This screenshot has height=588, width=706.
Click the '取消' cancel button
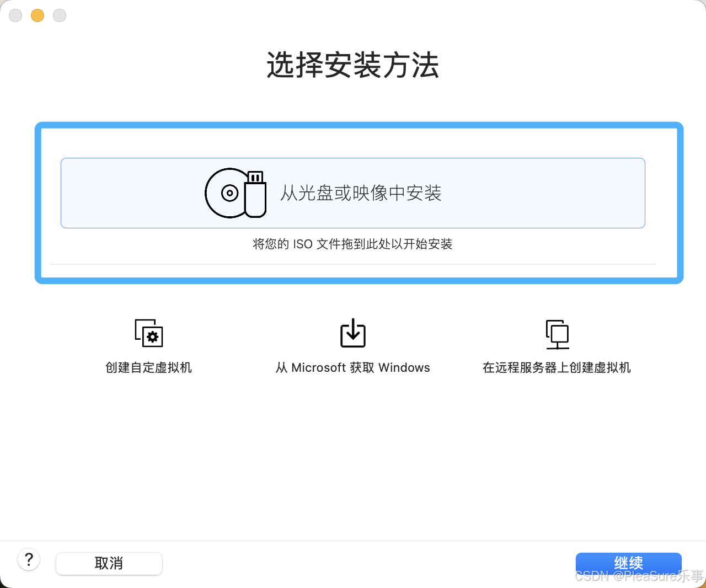click(x=109, y=563)
